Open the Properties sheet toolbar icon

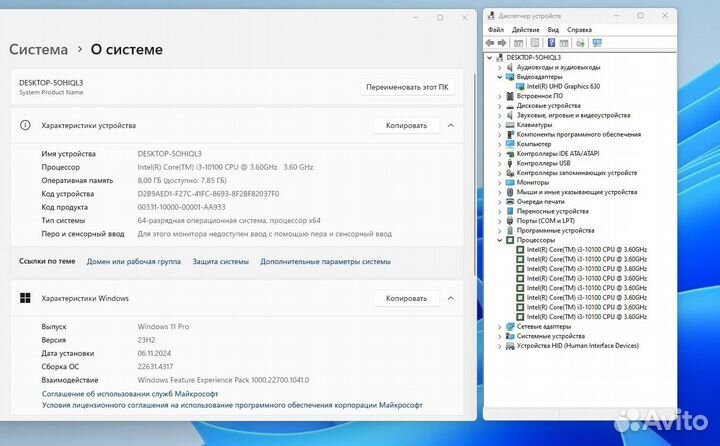coord(535,43)
